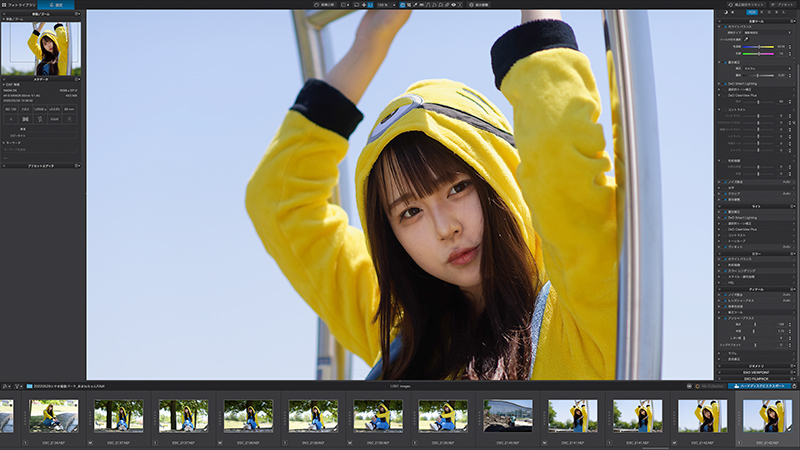Click the favorites star filter icon

[733, 12]
